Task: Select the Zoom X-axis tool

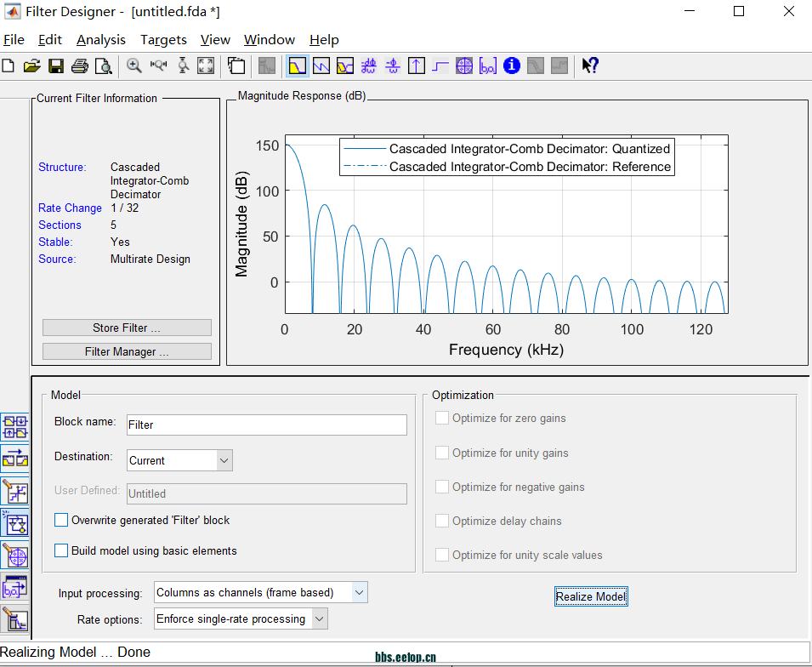Action: [158, 66]
